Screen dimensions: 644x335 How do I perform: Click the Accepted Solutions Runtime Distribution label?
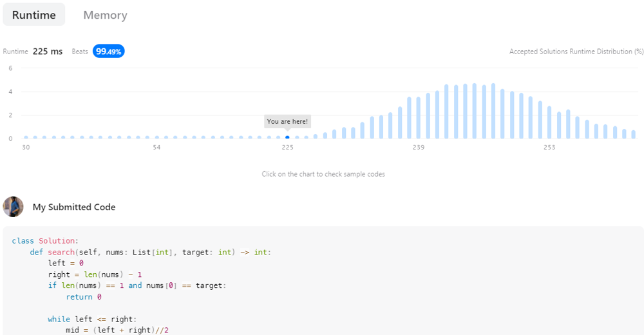click(x=576, y=52)
